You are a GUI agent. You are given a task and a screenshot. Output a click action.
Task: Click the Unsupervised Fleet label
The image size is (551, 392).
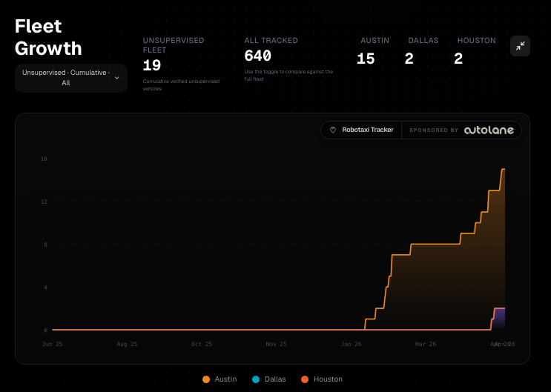(x=174, y=45)
